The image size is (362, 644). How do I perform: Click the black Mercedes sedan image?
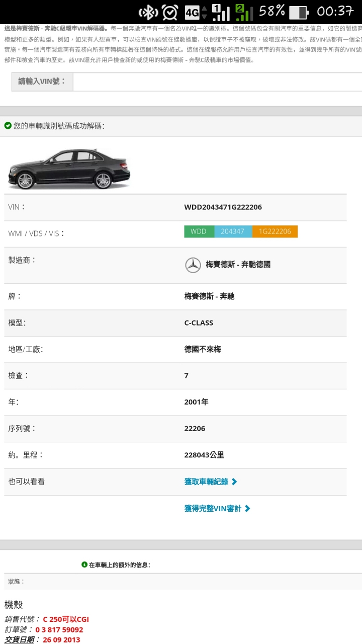coord(69,169)
